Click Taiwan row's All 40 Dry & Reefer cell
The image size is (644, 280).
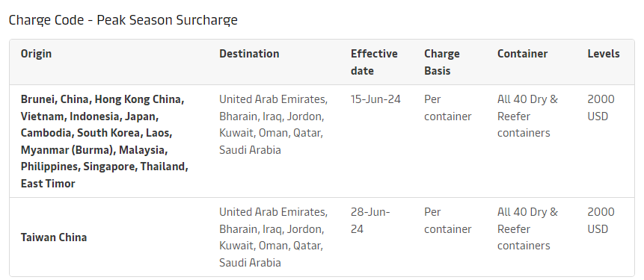click(x=527, y=228)
